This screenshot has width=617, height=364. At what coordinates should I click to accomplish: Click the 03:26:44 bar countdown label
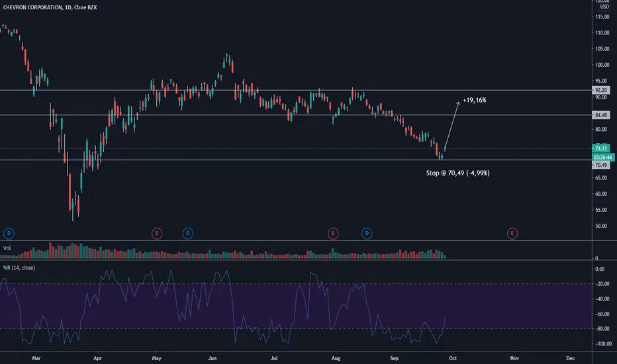click(x=603, y=157)
